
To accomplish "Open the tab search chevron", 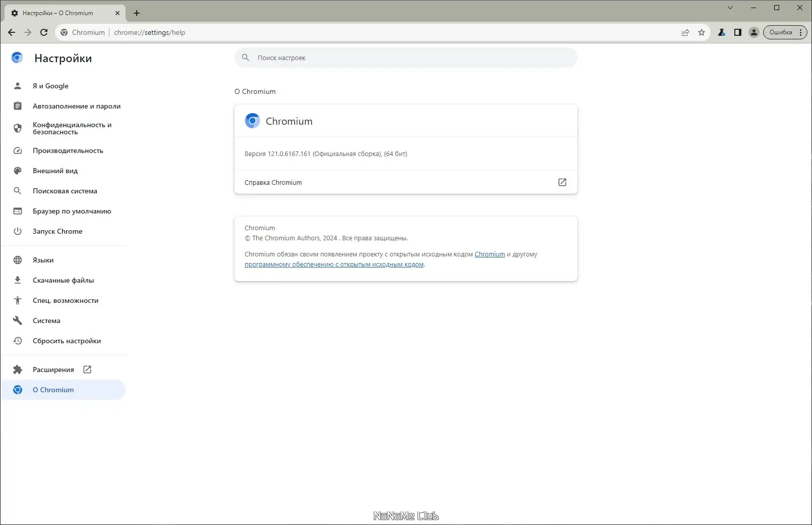I will (730, 8).
